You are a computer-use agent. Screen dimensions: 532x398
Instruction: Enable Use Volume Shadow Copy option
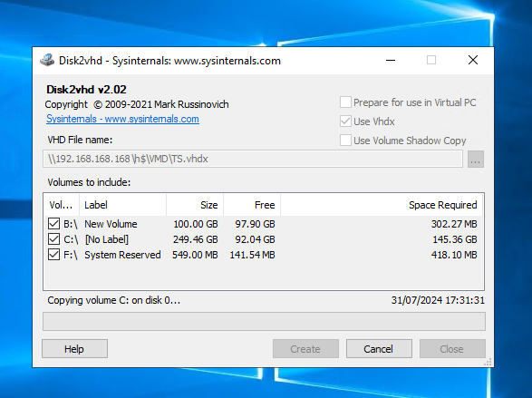pos(345,141)
